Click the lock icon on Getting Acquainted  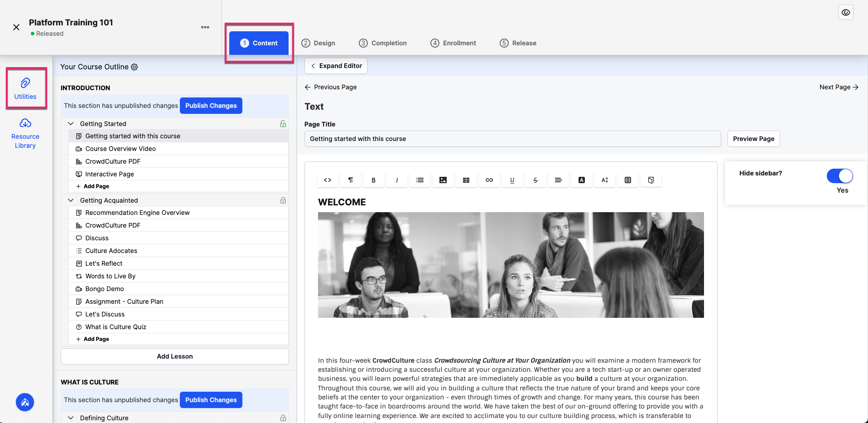[x=283, y=200]
